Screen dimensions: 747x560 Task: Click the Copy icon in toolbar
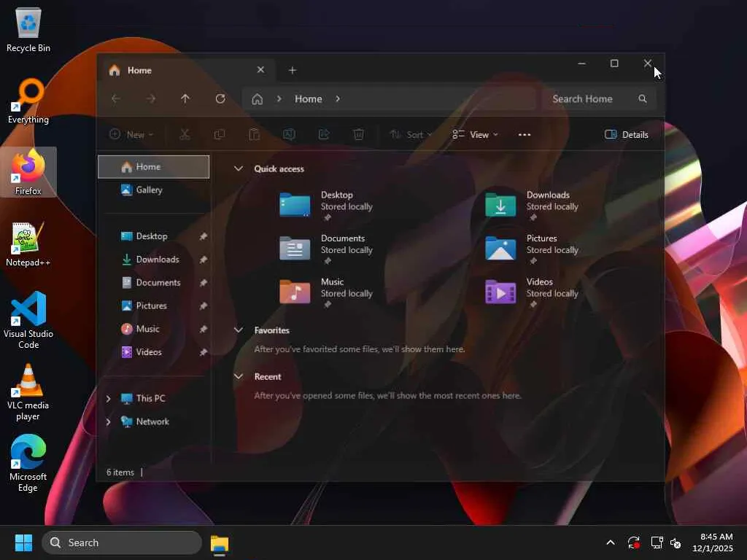[219, 135]
